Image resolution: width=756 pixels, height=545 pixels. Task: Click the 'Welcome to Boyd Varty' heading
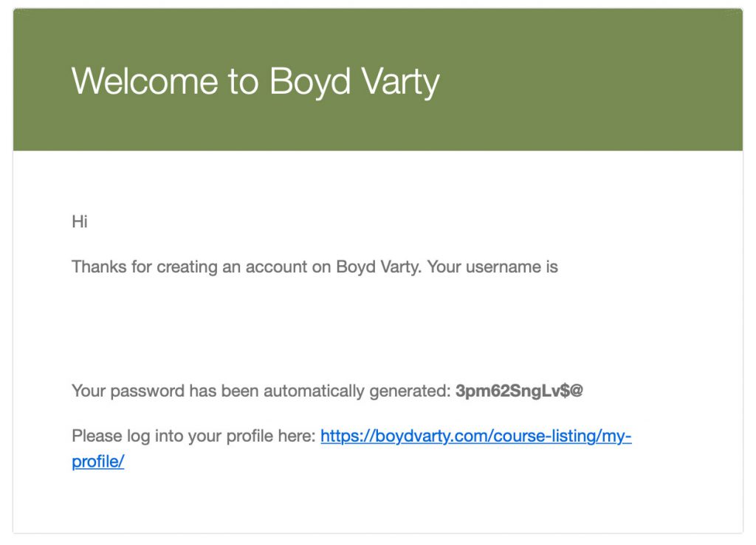point(255,81)
